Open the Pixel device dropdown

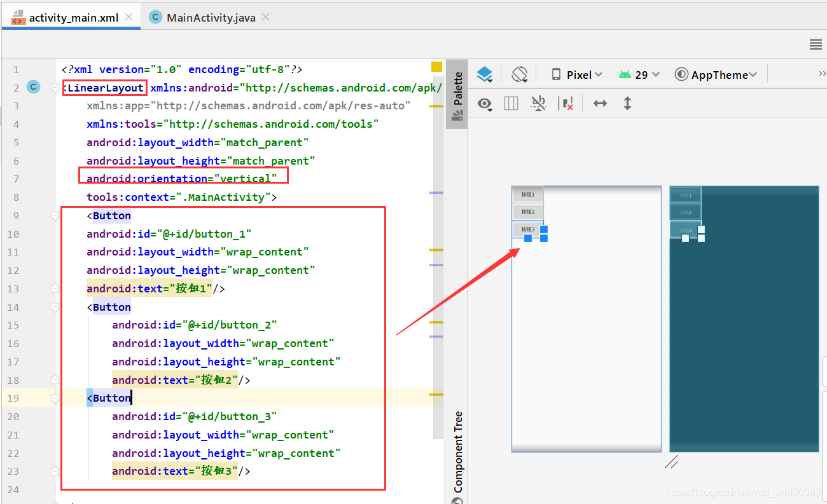(576, 75)
